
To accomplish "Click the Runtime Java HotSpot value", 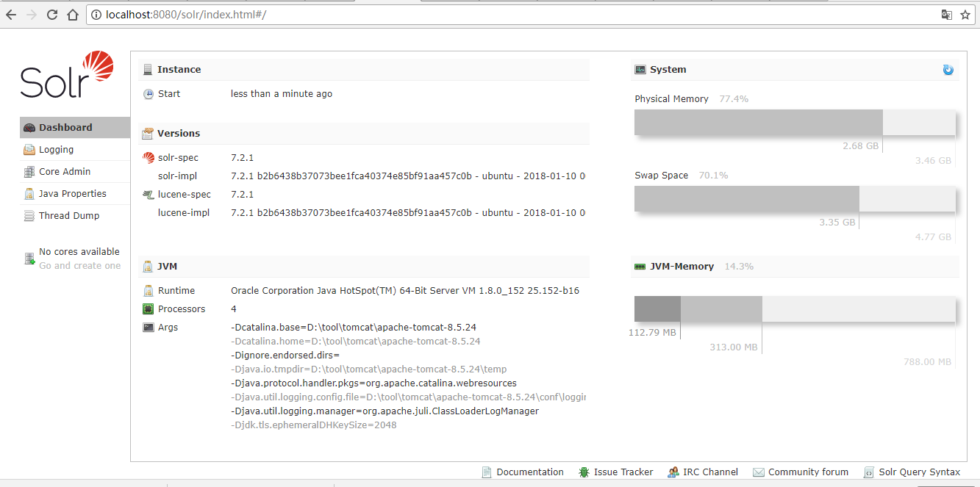I will pyautogui.click(x=405, y=291).
